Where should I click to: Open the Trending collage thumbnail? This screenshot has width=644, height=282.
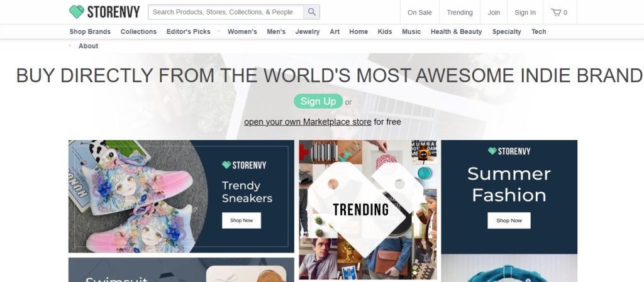pos(368,210)
